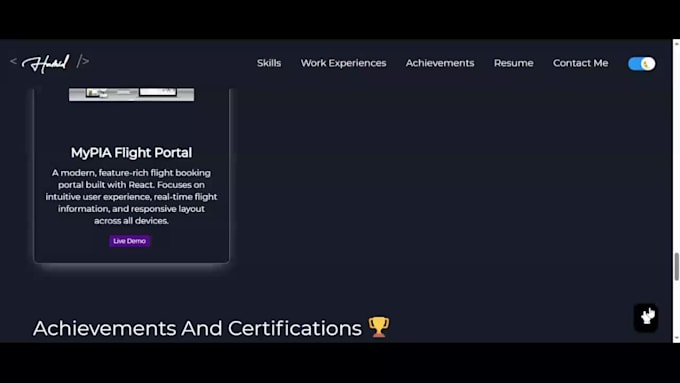Click the scrollbar up arrow
This screenshot has width=680, height=383.
pyautogui.click(x=676, y=43)
